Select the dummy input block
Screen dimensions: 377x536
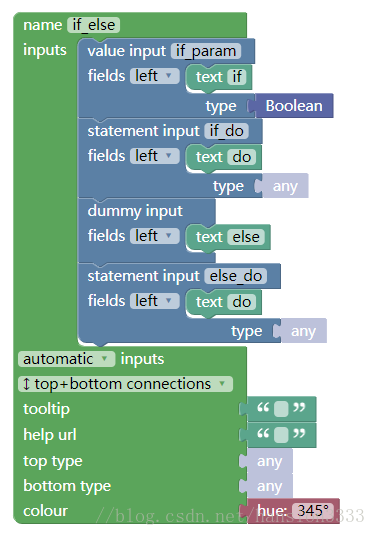[x=135, y=211]
